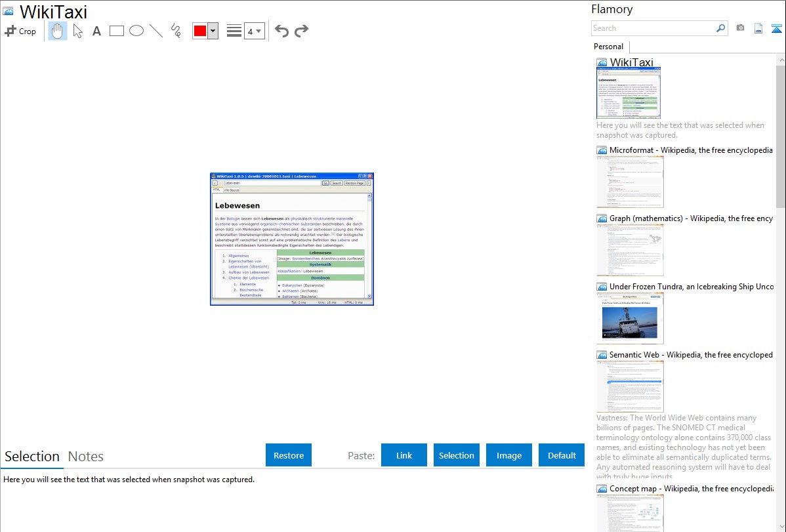Redo the last undone edit
This screenshot has height=532, width=786.
click(x=301, y=31)
